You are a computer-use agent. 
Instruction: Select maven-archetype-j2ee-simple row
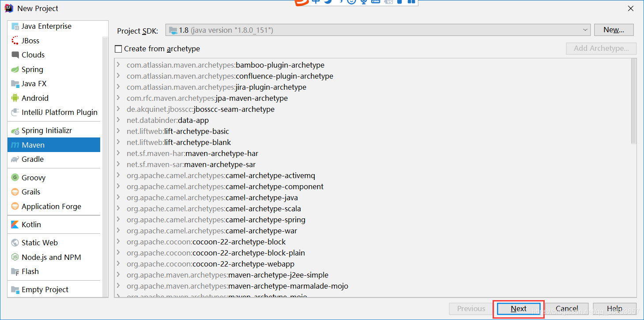point(372,275)
